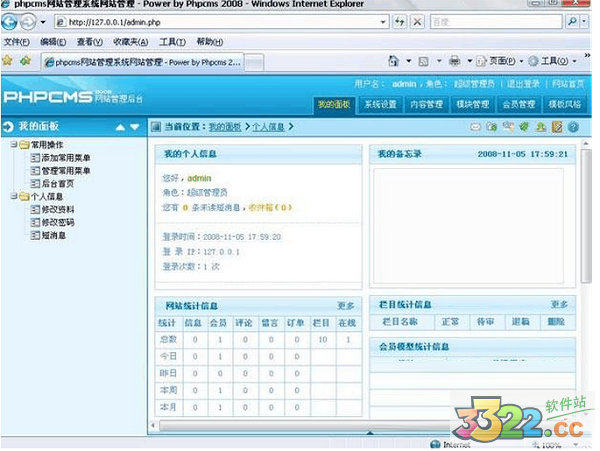The width and height of the screenshot is (600, 451).
Task: Click the notepad edit icon in breadcrumb bar
Action: 557,127
